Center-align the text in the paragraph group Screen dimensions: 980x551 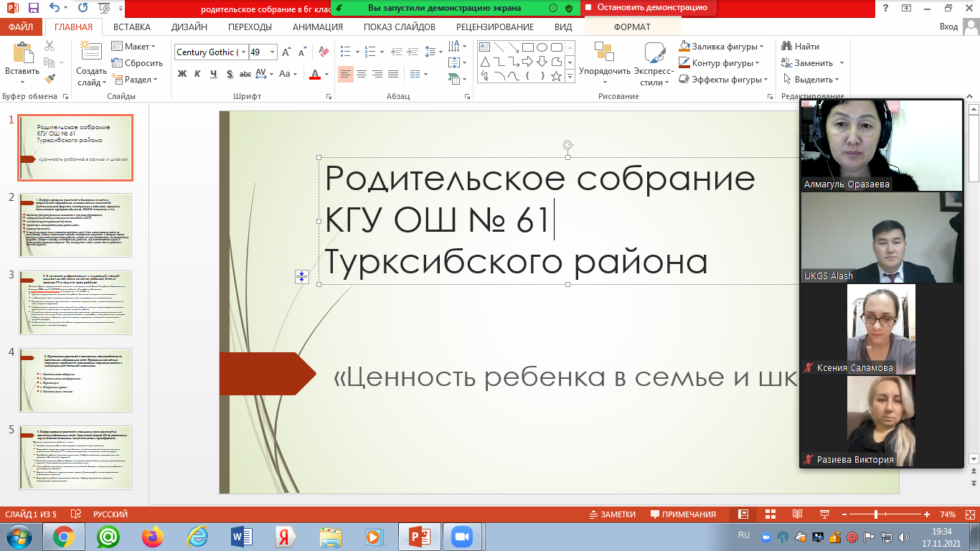(x=362, y=74)
